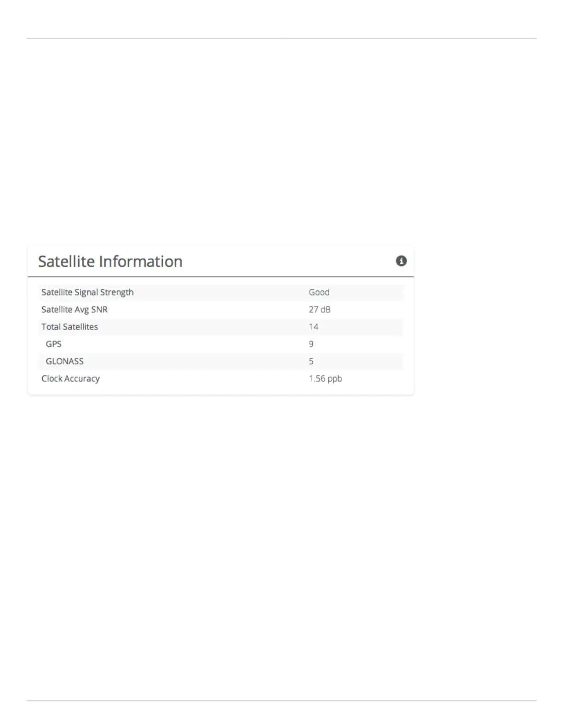Click the word Satellite in the panel heading
563x728 pixels.
(x=66, y=262)
